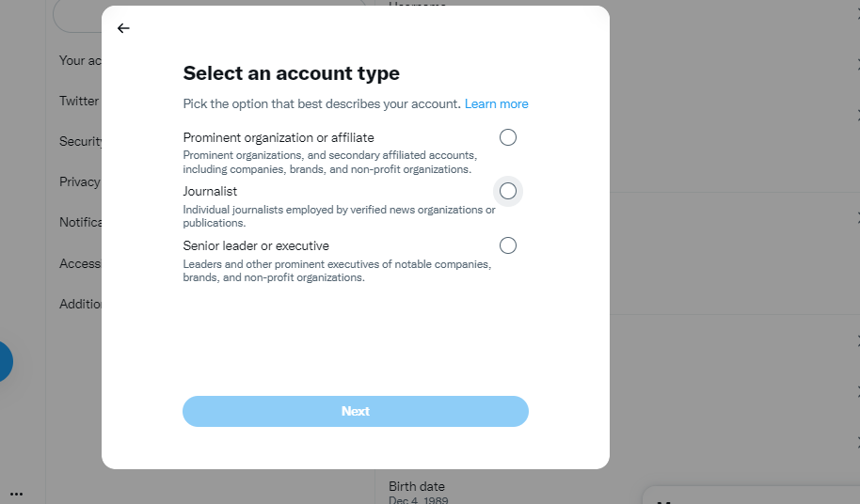Focus the settings search field
The image size is (860, 504).
coord(77,16)
